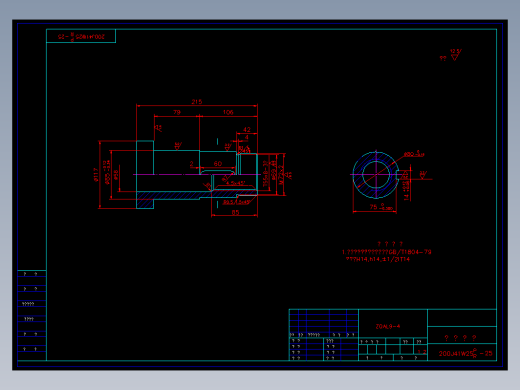Image resolution: width=520 pixels, height=390 pixels.
Task: Select the rotated drawing number box at top left
Action: 81,36
